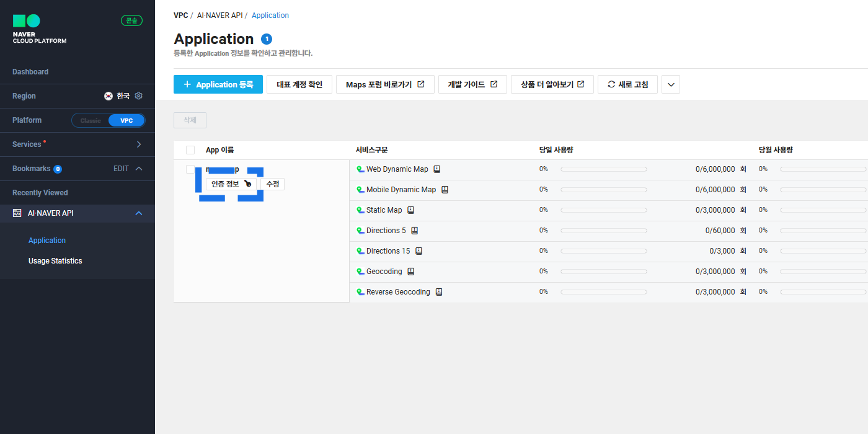Viewport: 868px width, 434px height.
Task: Check the app row checkbox
Action: (x=190, y=169)
